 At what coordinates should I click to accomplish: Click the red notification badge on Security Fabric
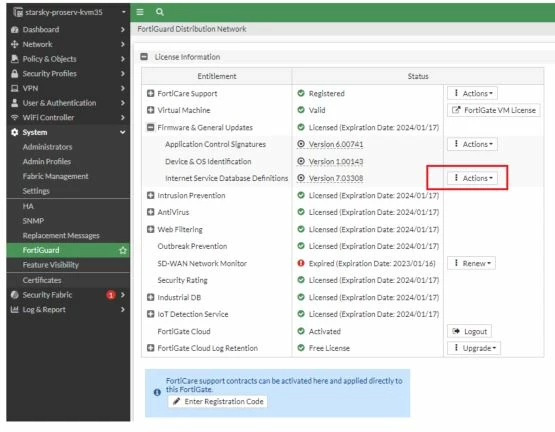[x=111, y=295]
